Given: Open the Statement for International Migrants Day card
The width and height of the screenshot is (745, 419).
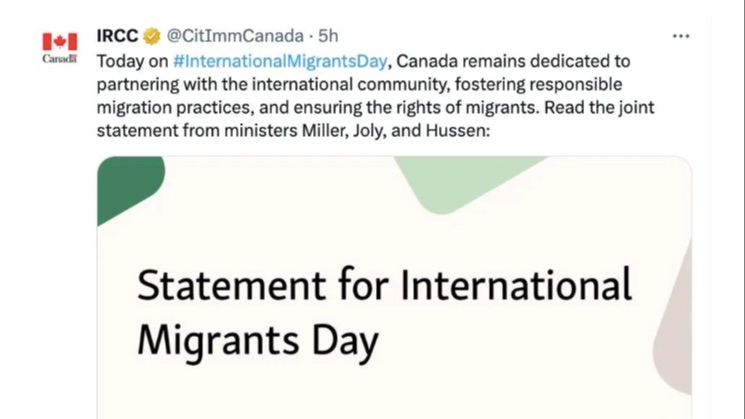Looking at the screenshot, I should [394, 287].
